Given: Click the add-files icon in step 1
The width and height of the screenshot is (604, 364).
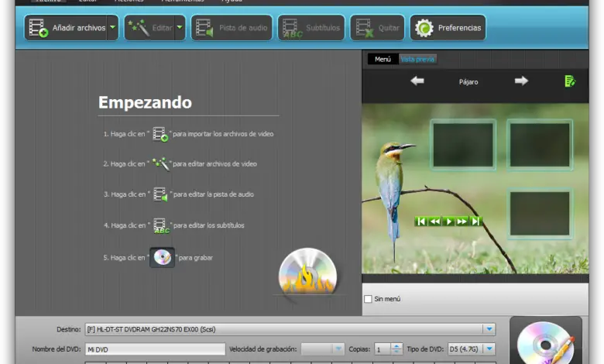Looking at the screenshot, I should [160, 135].
